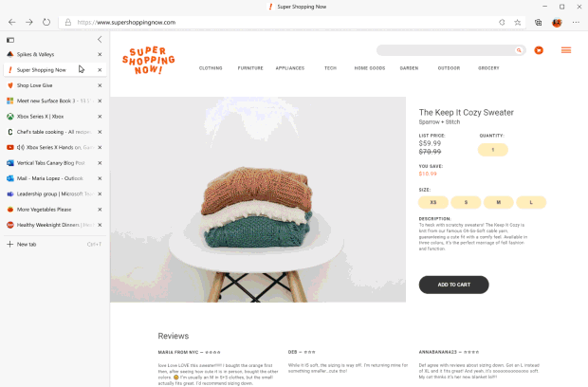This screenshot has width=588, height=387.
Task: Reload the page with refresh icon
Action: (x=46, y=23)
